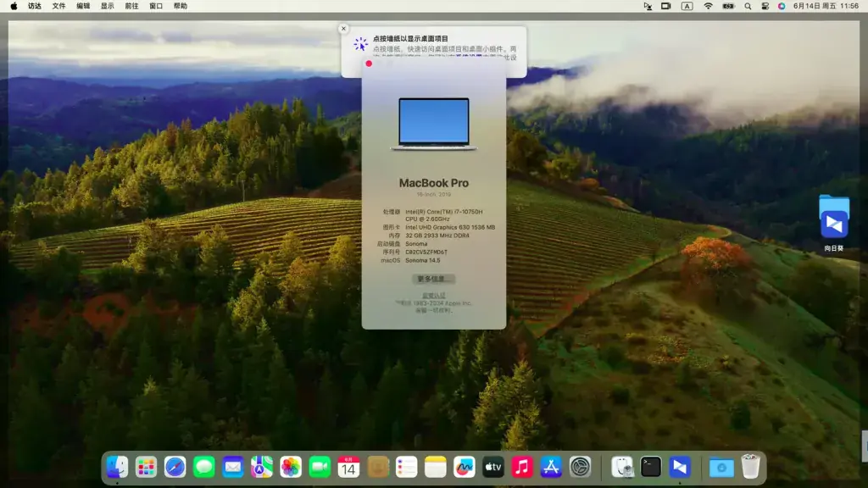Dismiss the wallpaper tip notification

click(x=343, y=28)
